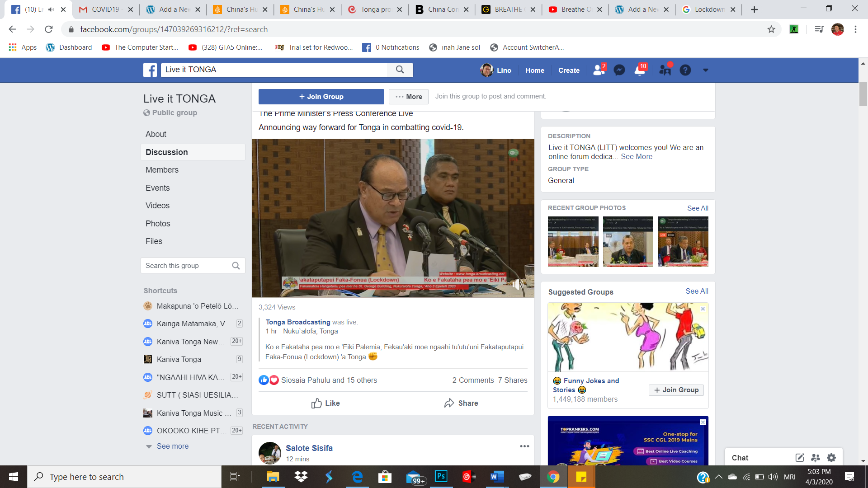
Task: Click the Join Group button
Action: click(x=321, y=97)
